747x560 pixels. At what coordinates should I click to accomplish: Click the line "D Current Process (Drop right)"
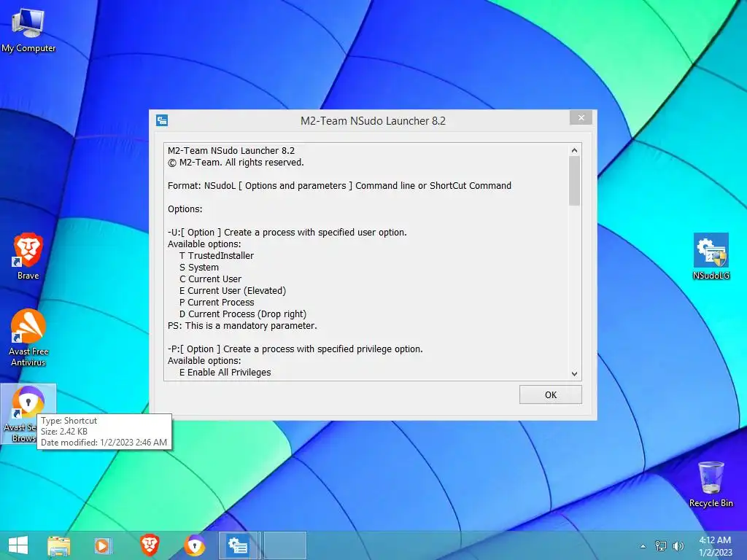[x=242, y=314]
